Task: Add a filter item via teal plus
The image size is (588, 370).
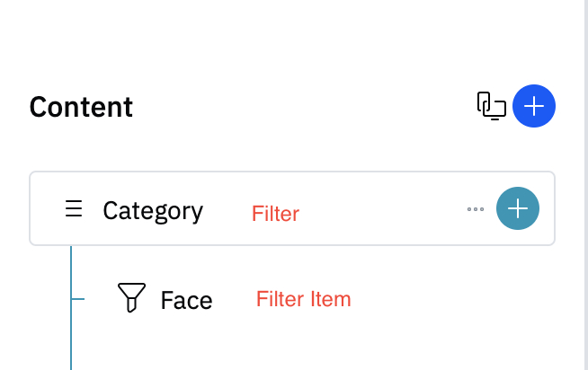Action: click(518, 208)
